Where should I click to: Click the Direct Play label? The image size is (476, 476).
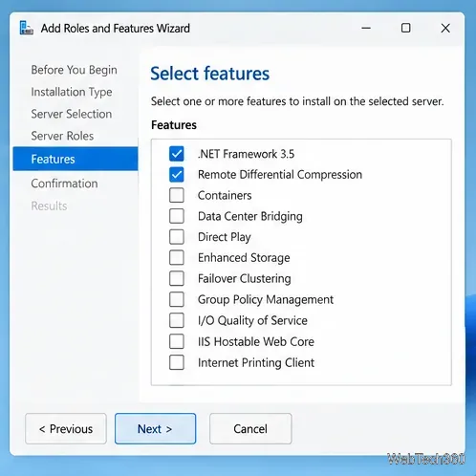point(225,237)
